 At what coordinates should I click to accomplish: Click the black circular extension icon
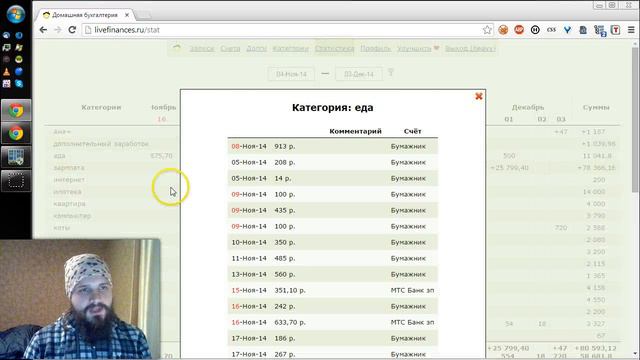[535, 30]
